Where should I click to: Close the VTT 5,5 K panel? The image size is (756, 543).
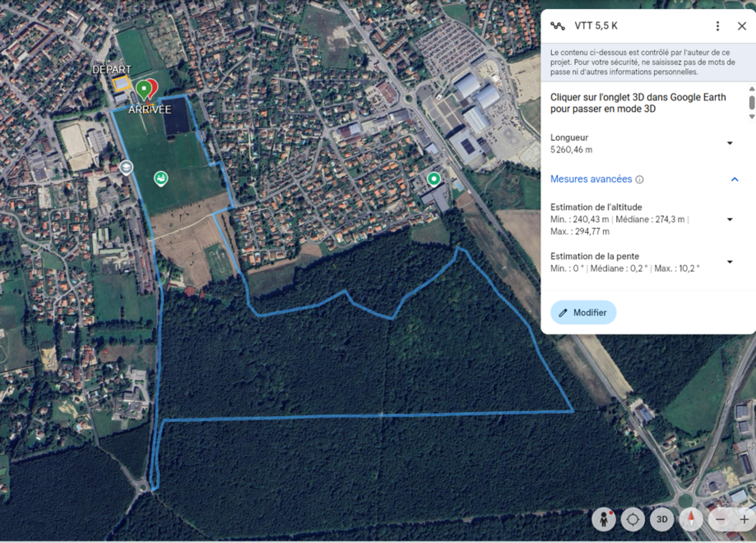click(x=742, y=26)
